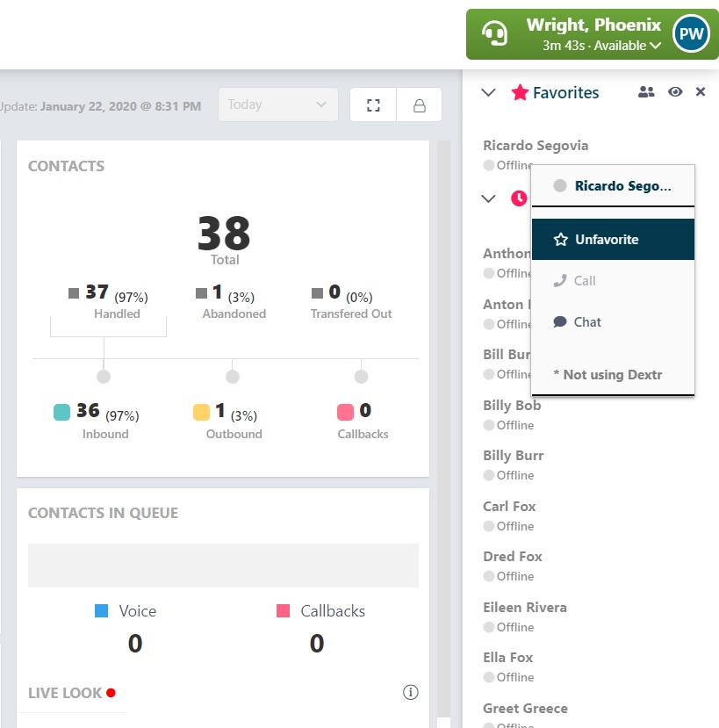Click the Live Look info icon
This screenshot has height=728, width=719.
tap(410, 692)
